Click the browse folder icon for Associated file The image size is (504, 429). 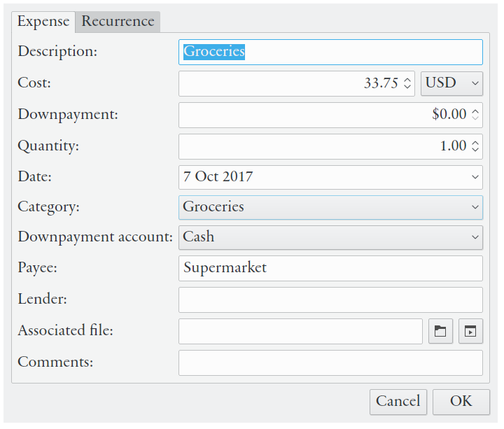pyautogui.click(x=440, y=332)
